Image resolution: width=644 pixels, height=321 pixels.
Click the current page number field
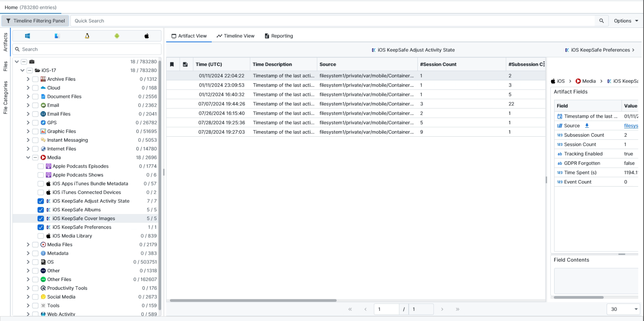[387, 309]
